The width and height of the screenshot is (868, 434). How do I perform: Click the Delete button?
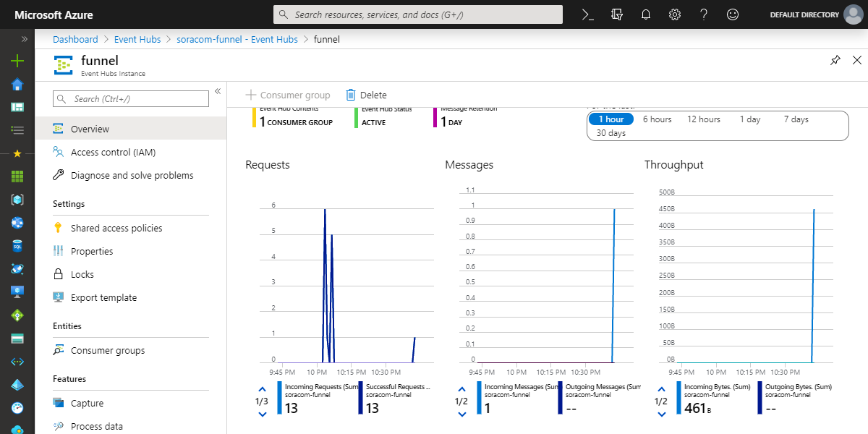[x=373, y=94]
